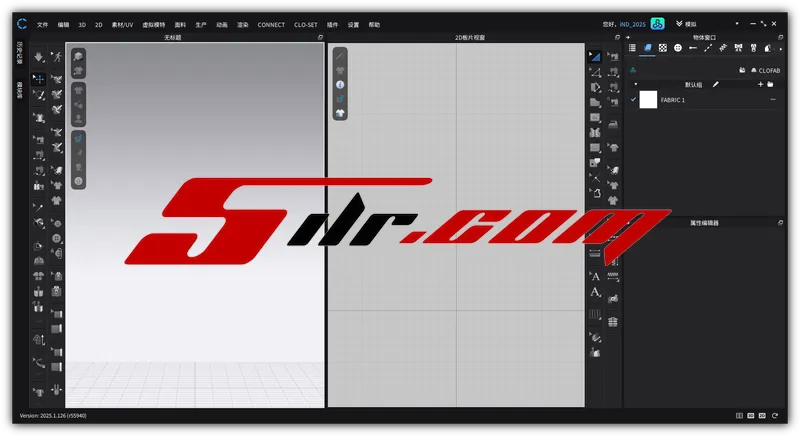800x436 pixels.
Task: Select the plain 'A' annotation tool
Action: click(x=595, y=292)
